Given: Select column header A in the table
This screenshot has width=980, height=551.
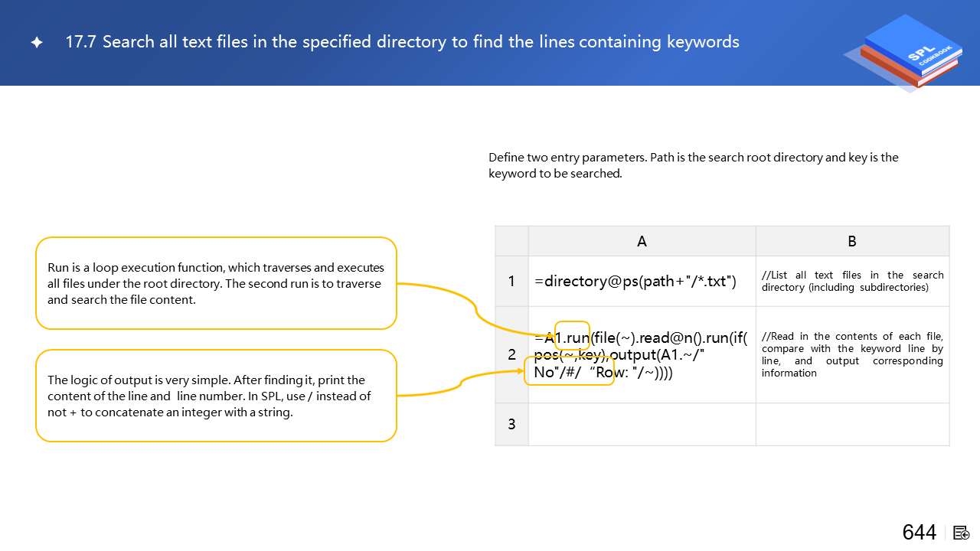Looking at the screenshot, I should click(642, 241).
